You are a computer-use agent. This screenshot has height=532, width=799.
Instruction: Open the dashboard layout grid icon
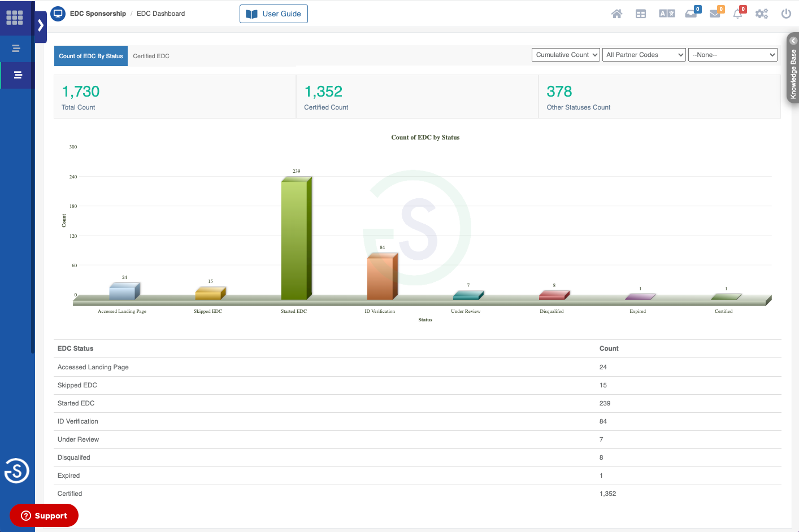641,14
